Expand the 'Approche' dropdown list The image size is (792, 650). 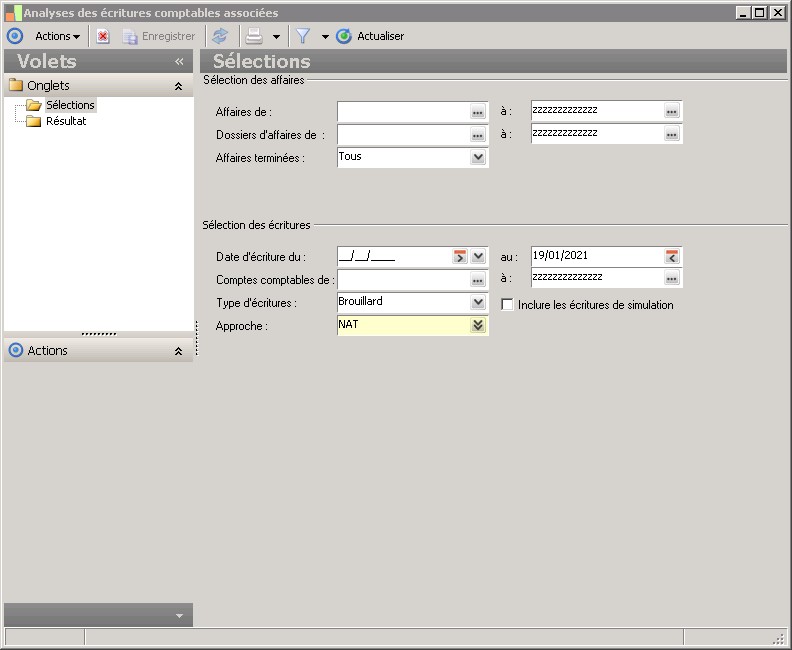478,325
